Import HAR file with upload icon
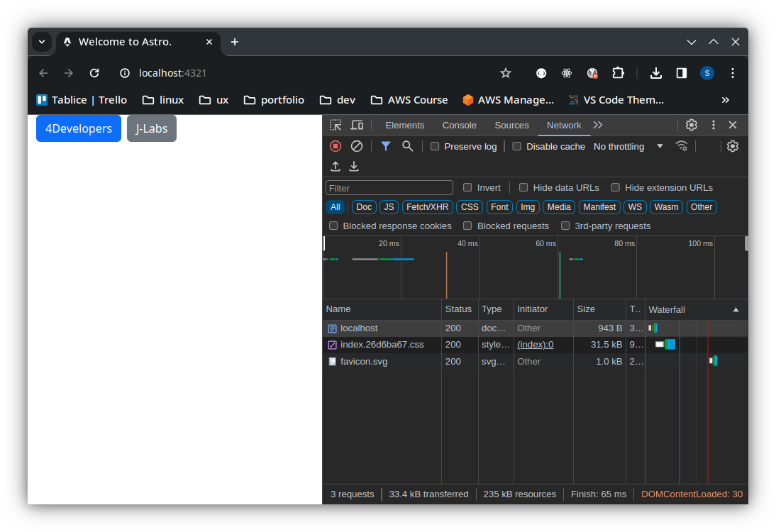776x532 pixels. pos(336,166)
